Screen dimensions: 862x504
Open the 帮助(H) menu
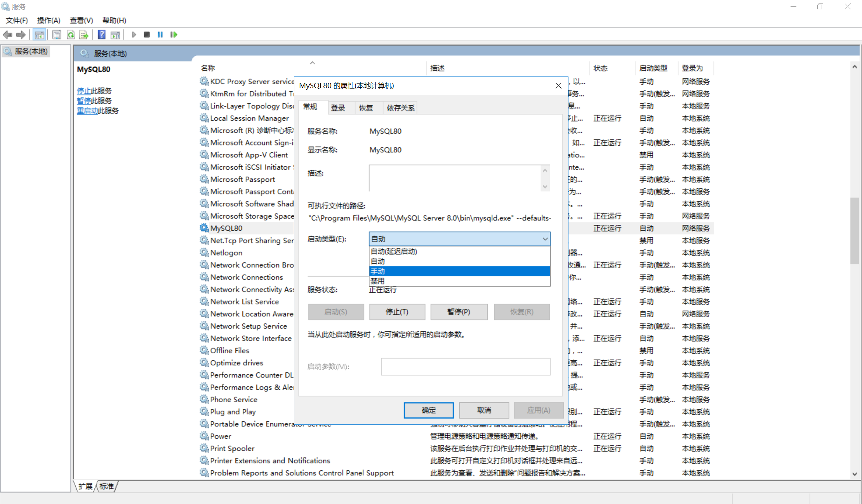coord(114,20)
